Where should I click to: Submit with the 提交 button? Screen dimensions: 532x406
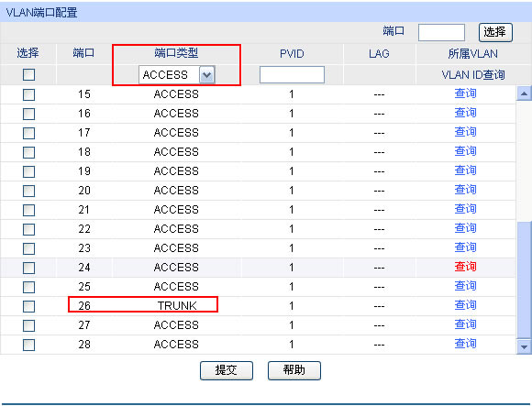click(x=227, y=370)
